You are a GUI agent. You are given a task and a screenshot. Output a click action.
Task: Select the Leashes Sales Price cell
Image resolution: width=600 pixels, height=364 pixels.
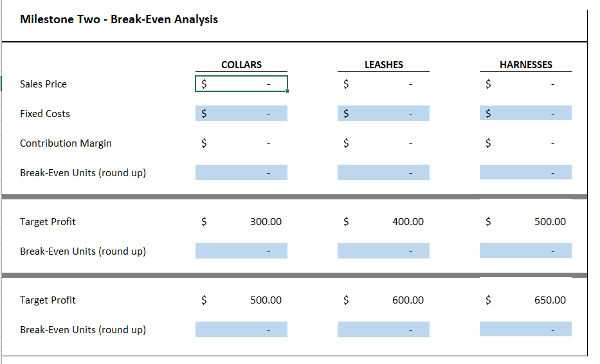(x=383, y=84)
